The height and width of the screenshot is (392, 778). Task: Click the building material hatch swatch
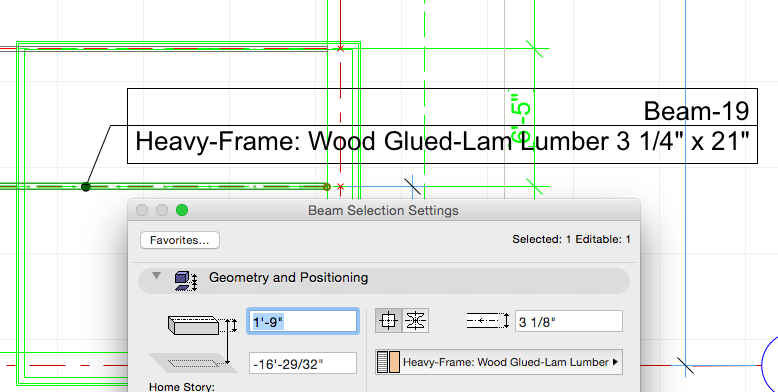[x=389, y=362]
